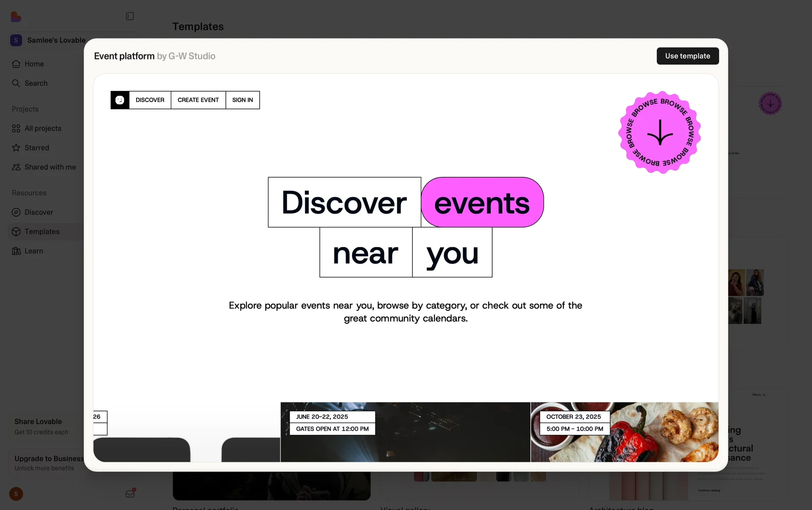
Task: Click the smiley logo in preview navbar
Action: coord(120,100)
